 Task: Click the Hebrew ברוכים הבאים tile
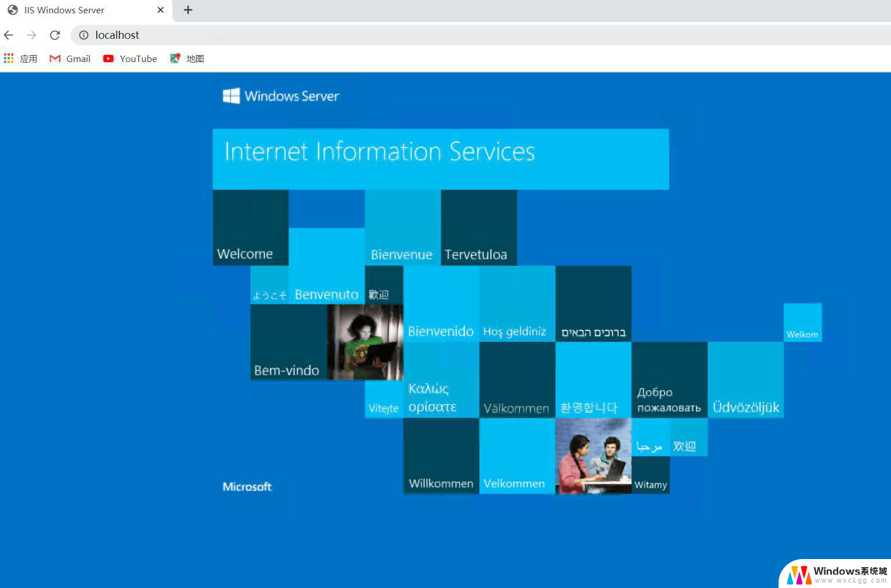[593, 304]
